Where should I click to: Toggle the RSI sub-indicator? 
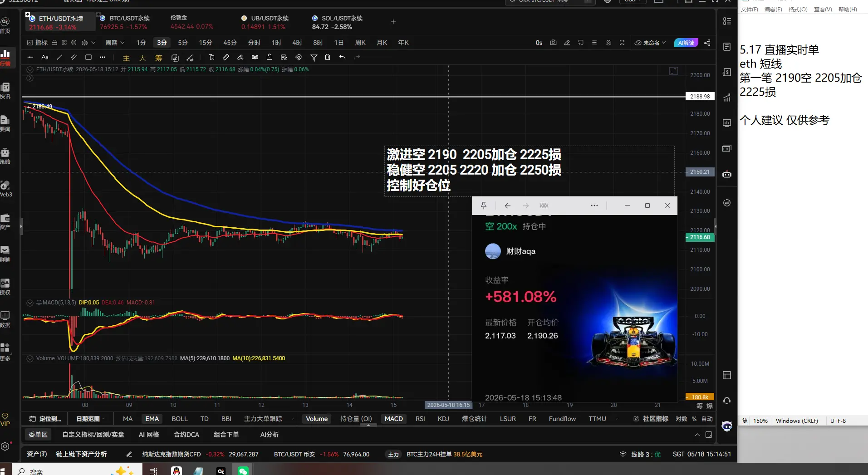click(420, 419)
